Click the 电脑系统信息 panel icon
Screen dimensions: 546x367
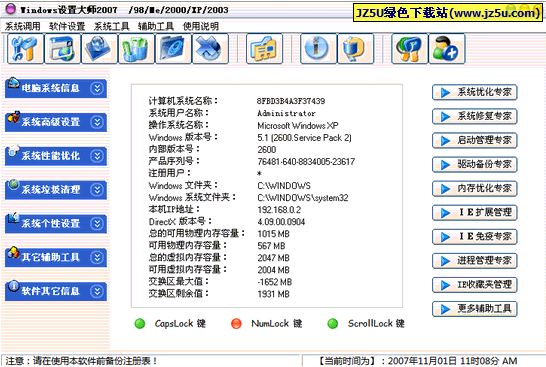(13, 84)
